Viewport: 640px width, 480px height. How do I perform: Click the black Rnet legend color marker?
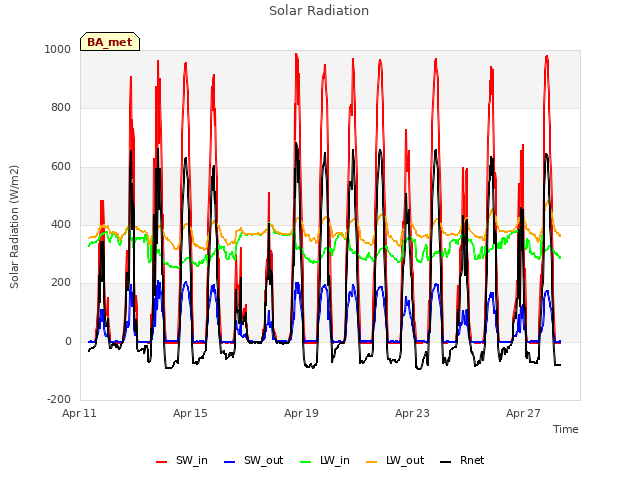click(446, 462)
